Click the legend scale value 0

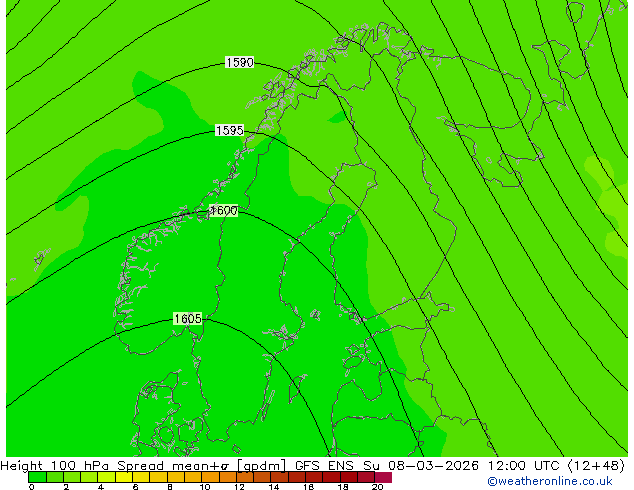coord(32,487)
